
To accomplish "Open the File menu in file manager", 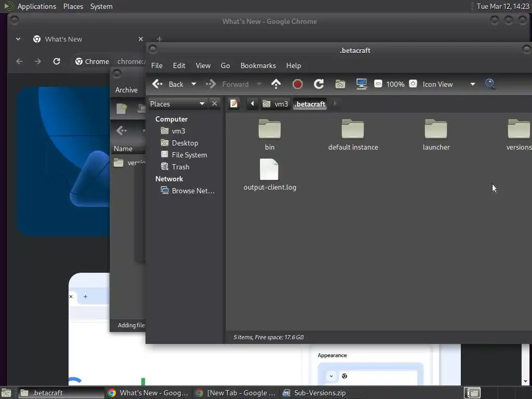I will pos(157,65).
